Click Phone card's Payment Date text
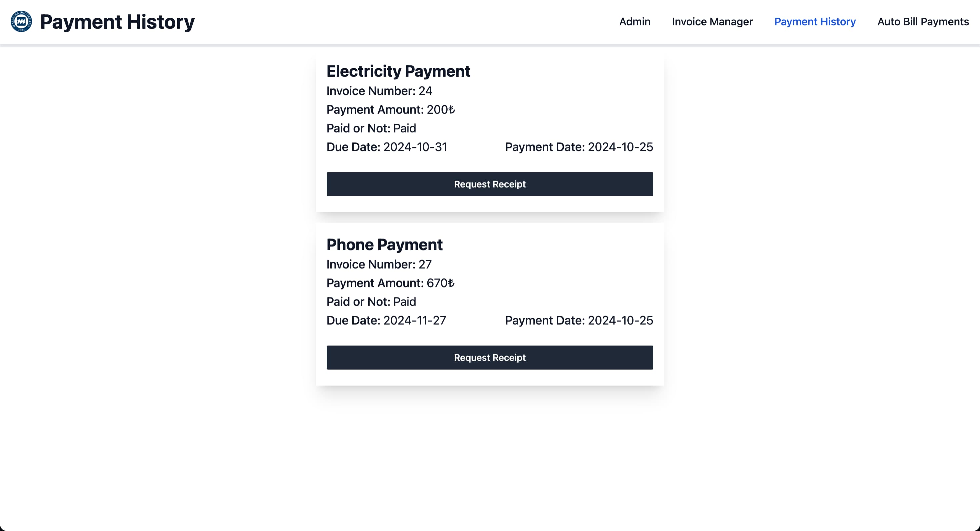 [x=579, y=320]
